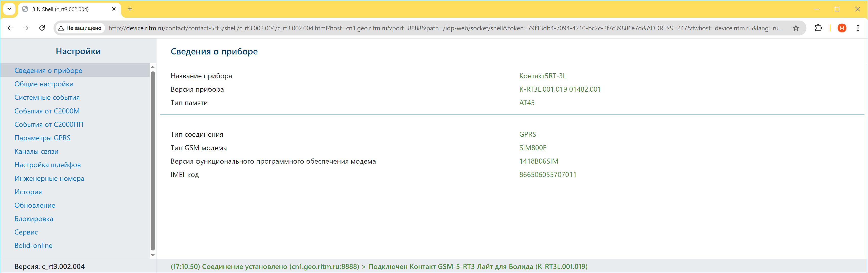The image size is (868, 273).
Task: Open the 'Bolid-online' page
Action: (33, 245)
